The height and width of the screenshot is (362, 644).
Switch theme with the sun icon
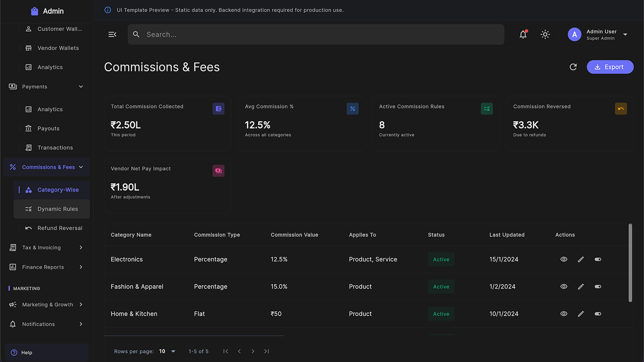click(x=545, y=34)
